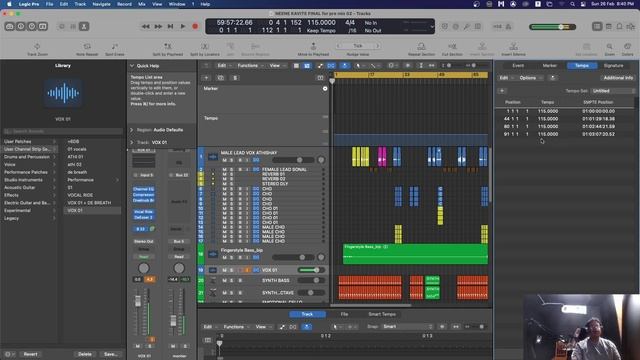Screen dimensions: 640x360
Task: Open the File menu in menu bar
Action: 49,4
